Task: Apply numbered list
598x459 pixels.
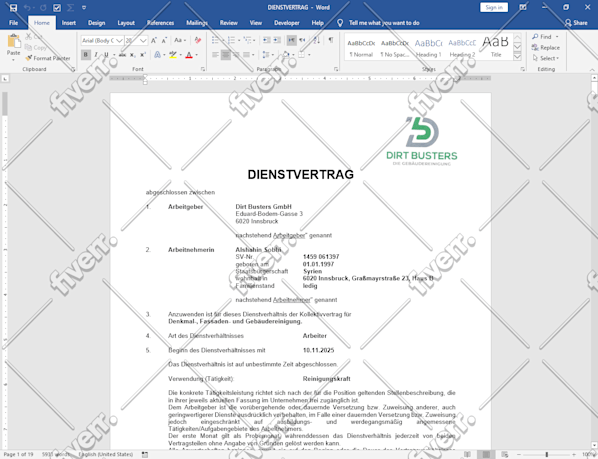Action: pos(231,40)
